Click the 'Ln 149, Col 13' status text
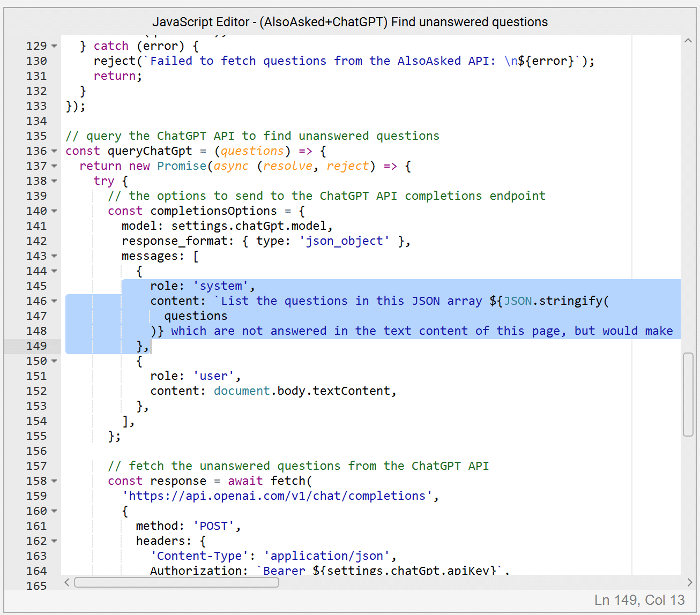 (639, 600)
